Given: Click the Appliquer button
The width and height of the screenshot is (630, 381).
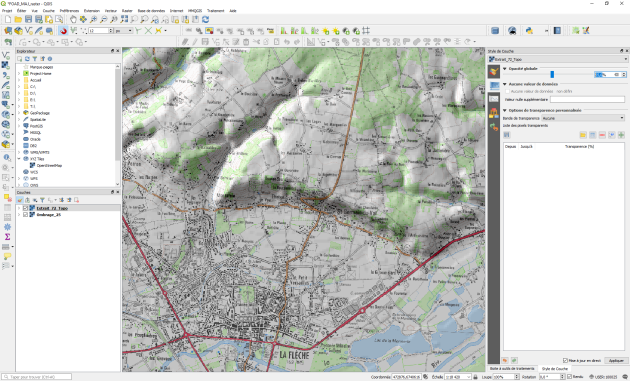Looking at the screenshot, I should click(616, 361).
